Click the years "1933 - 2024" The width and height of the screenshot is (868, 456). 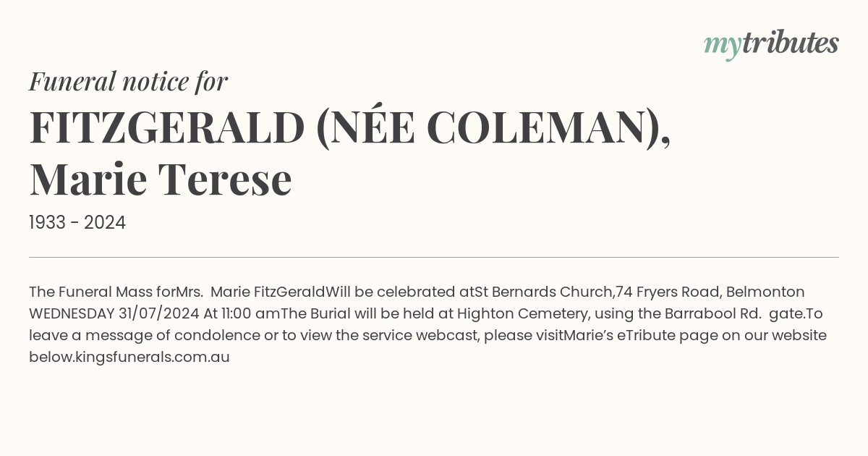[x=77, y=223]
